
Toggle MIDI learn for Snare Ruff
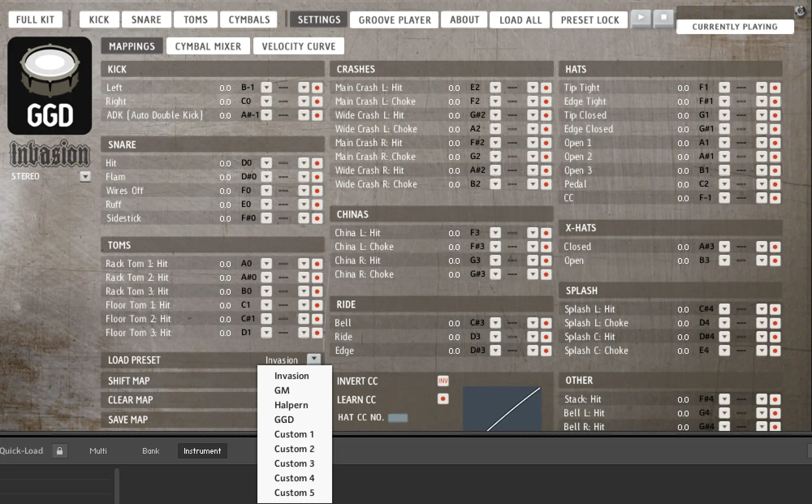[317, 205]
